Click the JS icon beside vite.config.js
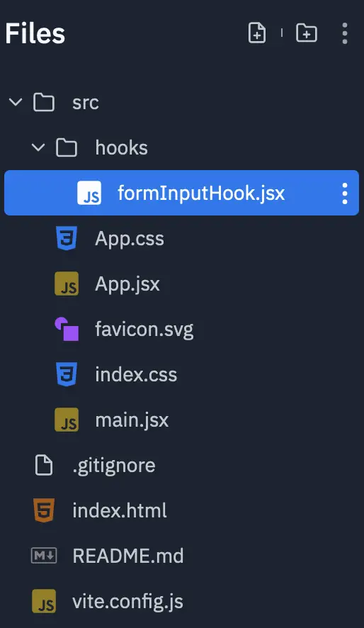The height and width of the screenshot is (628, 364). point(44,601)
